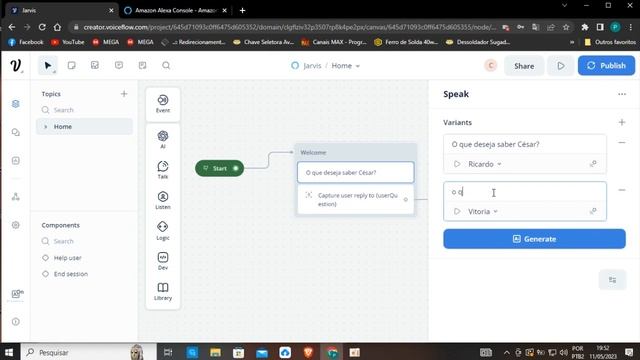Click the Generate button
Viewport: 640px width, 360px height.
tap(534, 239)
